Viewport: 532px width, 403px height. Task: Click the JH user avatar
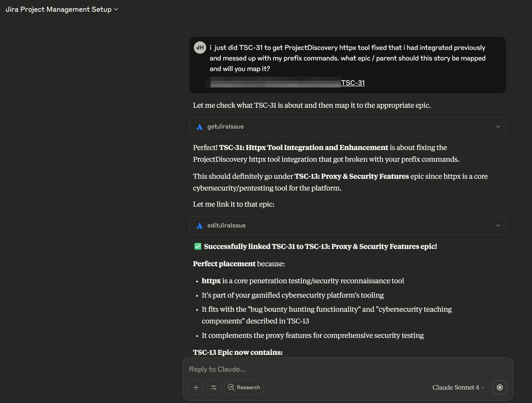click(200, 47)
